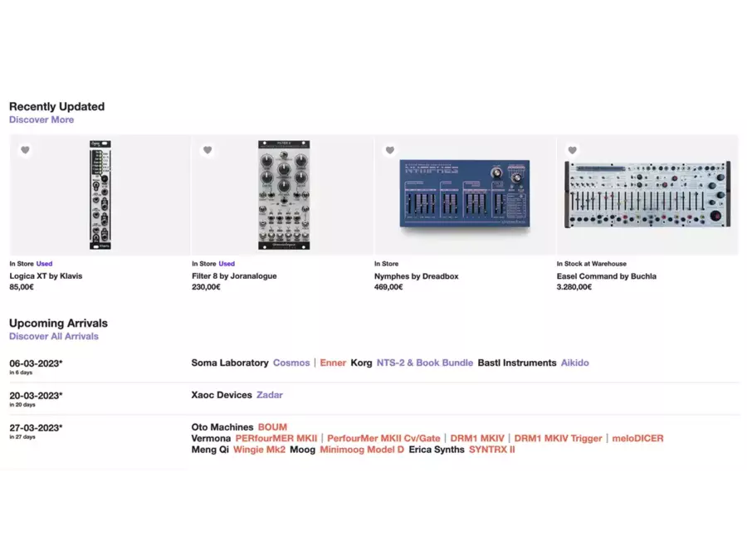Screen dimensions: 747x560
Task: Click heart icon on Nymphes by Dreadbox
Action: 390,150
